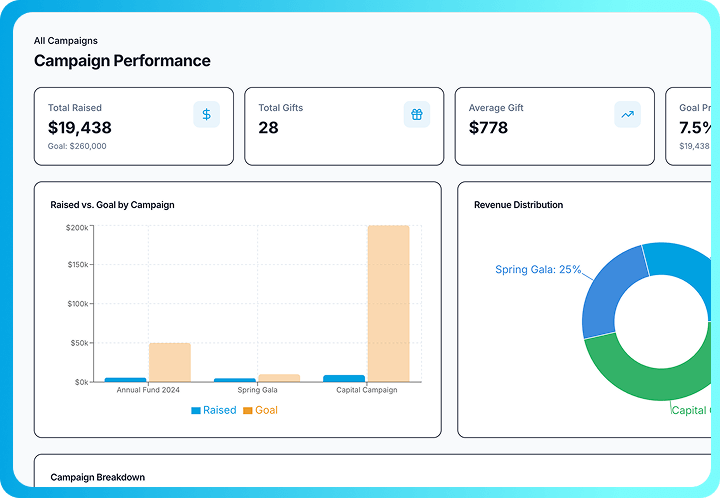Click the Capital Campaign blue raised bar
Image resolution: width=720 pixels, height=498 pixels.
tap(344, 378)
